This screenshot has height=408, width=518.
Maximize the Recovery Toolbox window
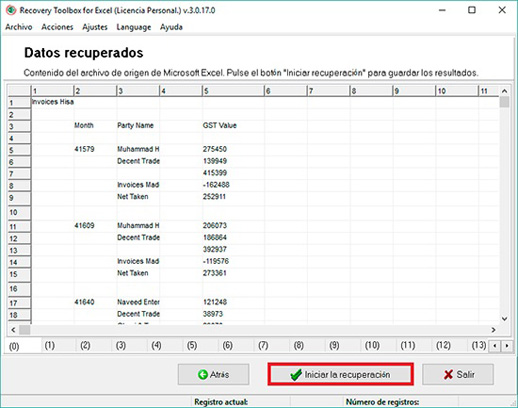(x=472, y=10)
